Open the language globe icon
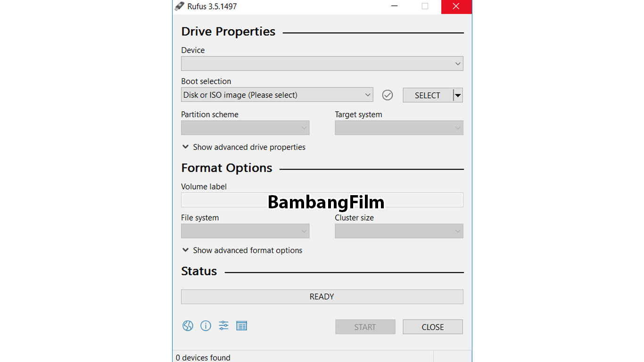Viewport: 644px width, 362px height. 188,326
